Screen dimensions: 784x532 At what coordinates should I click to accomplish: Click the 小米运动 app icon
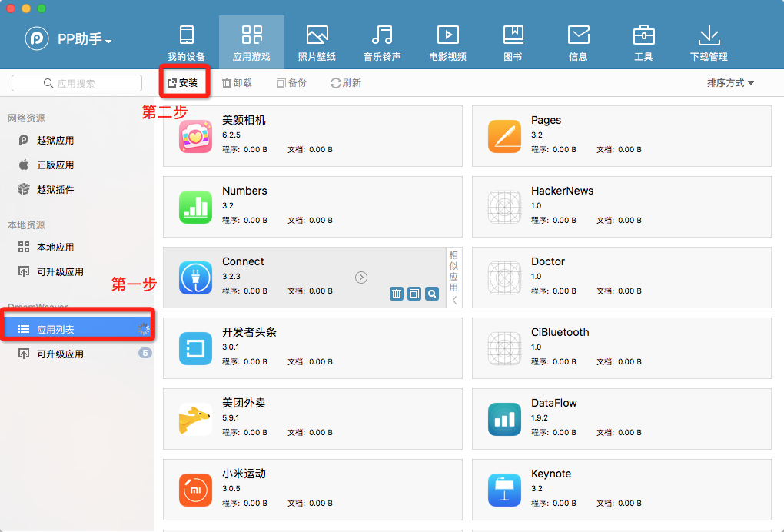click(195, 490)
